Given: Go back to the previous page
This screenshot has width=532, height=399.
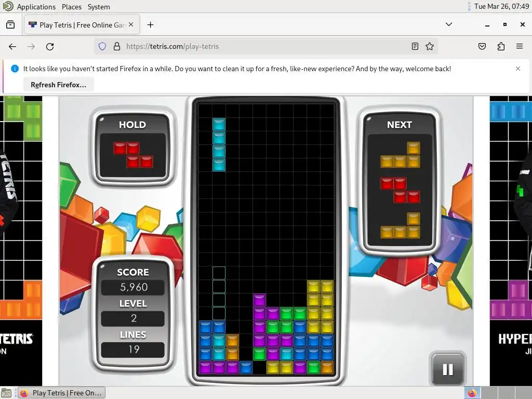Looking at the screenshot, I should point(12,46).
